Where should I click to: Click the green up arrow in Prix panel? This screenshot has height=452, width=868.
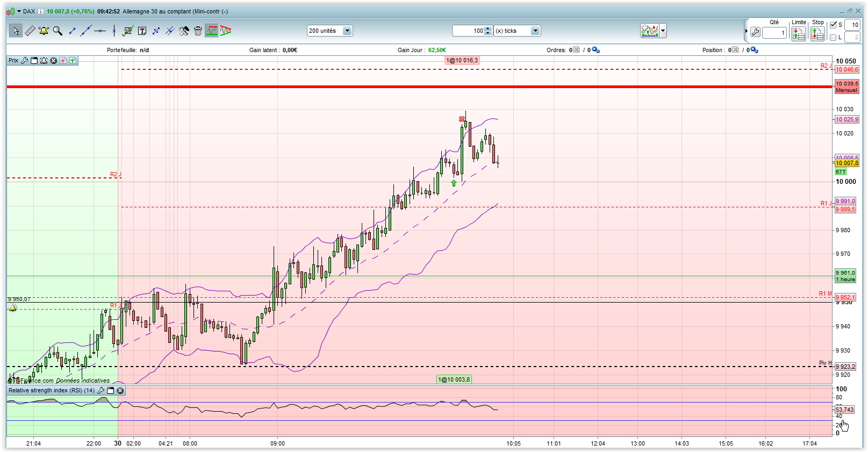(73, 60)
